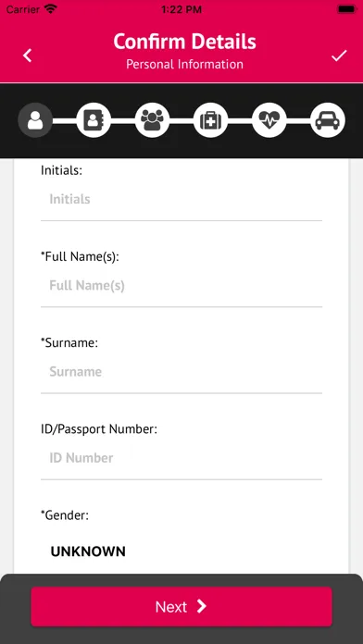Open the vehicle step icon

[327, 120]
